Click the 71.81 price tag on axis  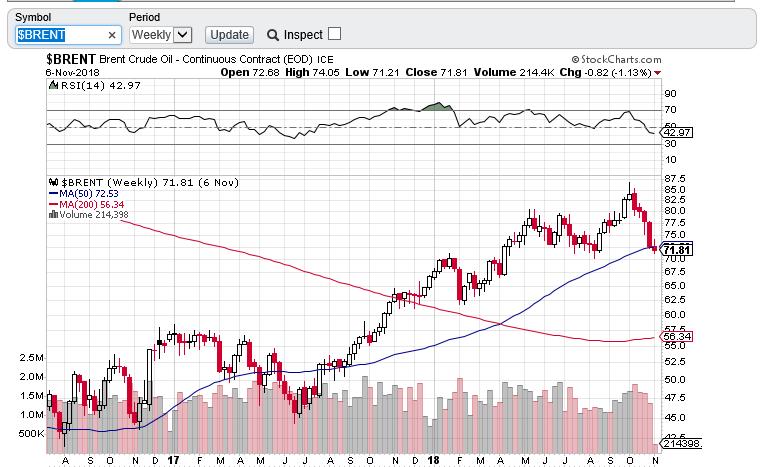tap(677, 250)
